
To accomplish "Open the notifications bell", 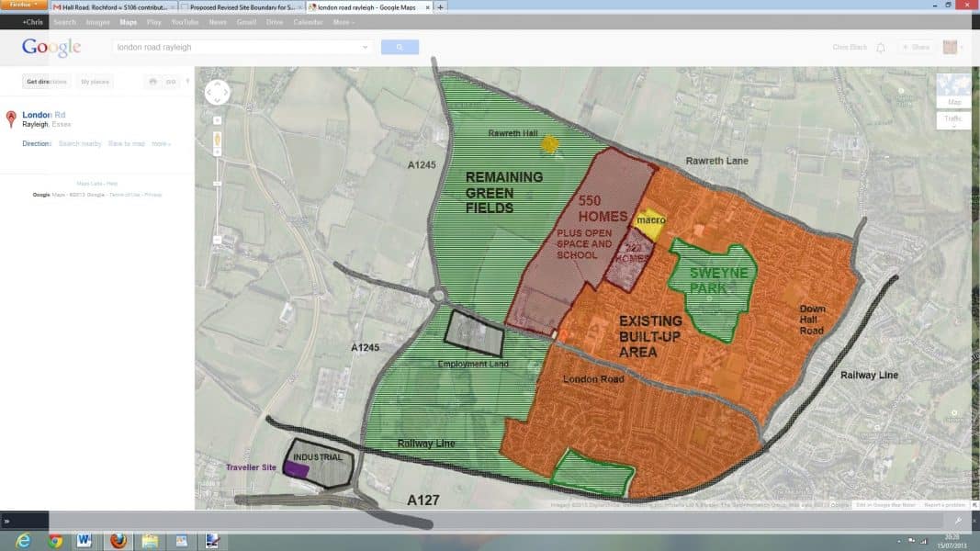I will [x=880, y=48].
